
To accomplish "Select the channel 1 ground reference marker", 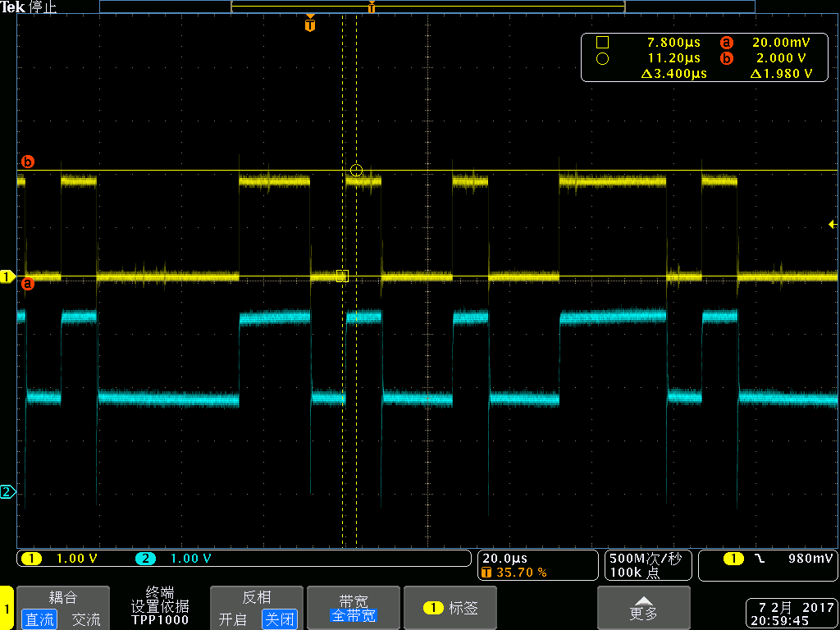I will pyautogui.click(x=7, y=277).
